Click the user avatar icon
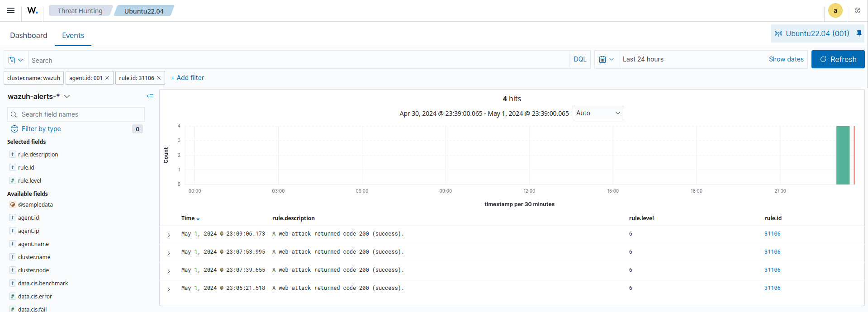This screenshot has width=868, height=312. [835, 10]
